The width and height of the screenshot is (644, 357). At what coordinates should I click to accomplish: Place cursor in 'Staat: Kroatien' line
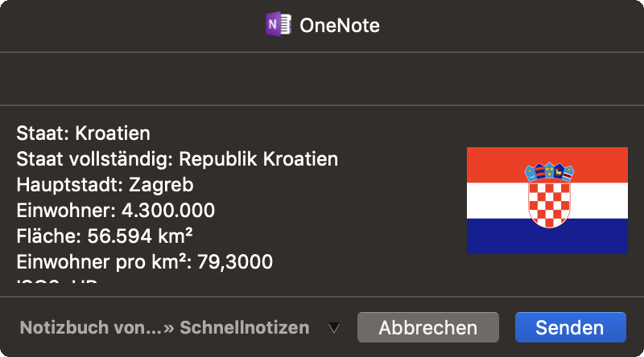[x=84, y=133]
